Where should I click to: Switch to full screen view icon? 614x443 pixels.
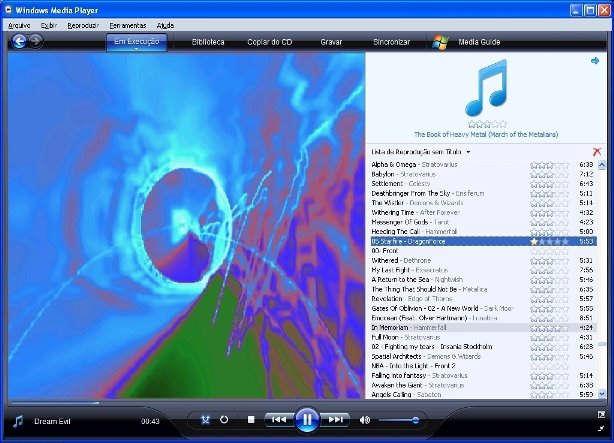[601, 414]
